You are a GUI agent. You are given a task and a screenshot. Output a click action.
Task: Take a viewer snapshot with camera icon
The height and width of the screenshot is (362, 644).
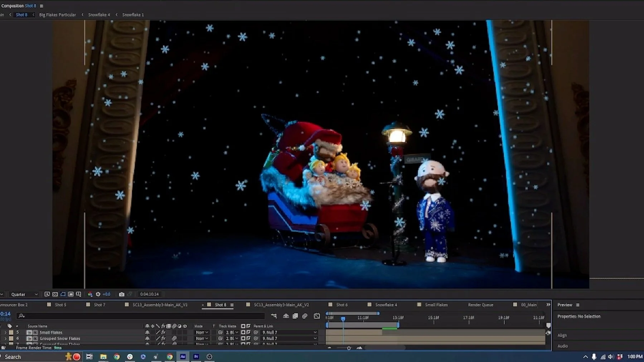point(122,294)
